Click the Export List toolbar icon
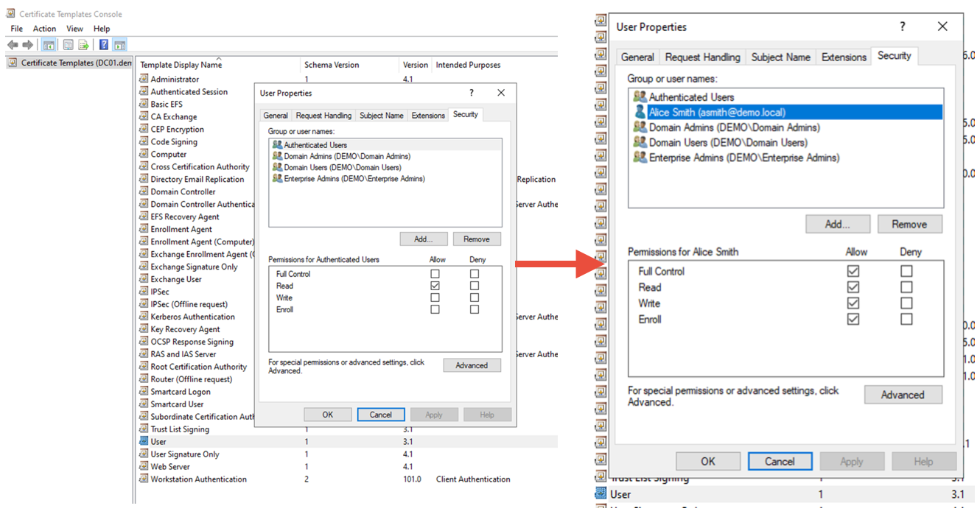This screenshot has height=514, width=980. 83,44
